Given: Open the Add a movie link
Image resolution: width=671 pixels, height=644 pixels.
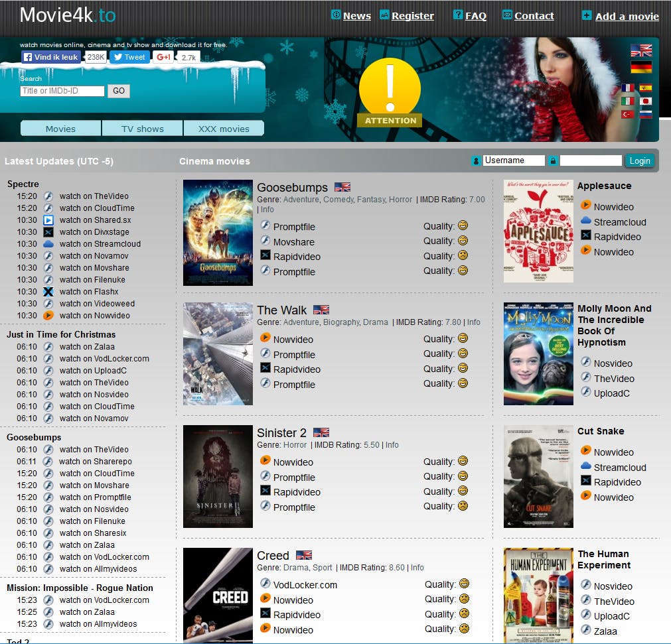Looking at the screenshot, I should 627,17.
